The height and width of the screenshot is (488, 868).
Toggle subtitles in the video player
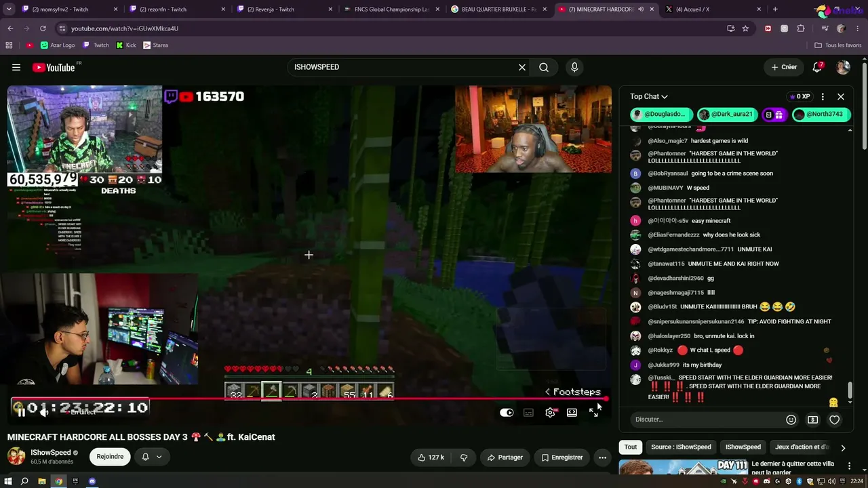(528, 412)
